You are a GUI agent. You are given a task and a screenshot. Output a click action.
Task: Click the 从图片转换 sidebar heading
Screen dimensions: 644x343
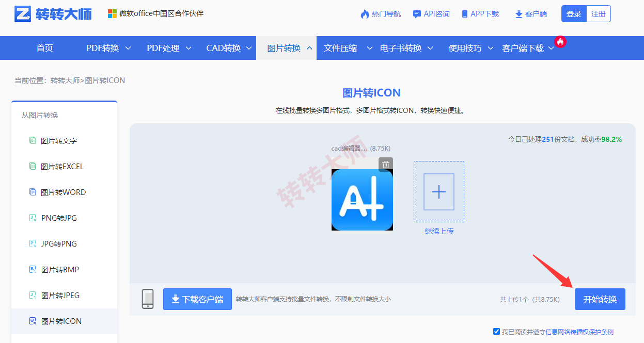(x=40, y=115)
